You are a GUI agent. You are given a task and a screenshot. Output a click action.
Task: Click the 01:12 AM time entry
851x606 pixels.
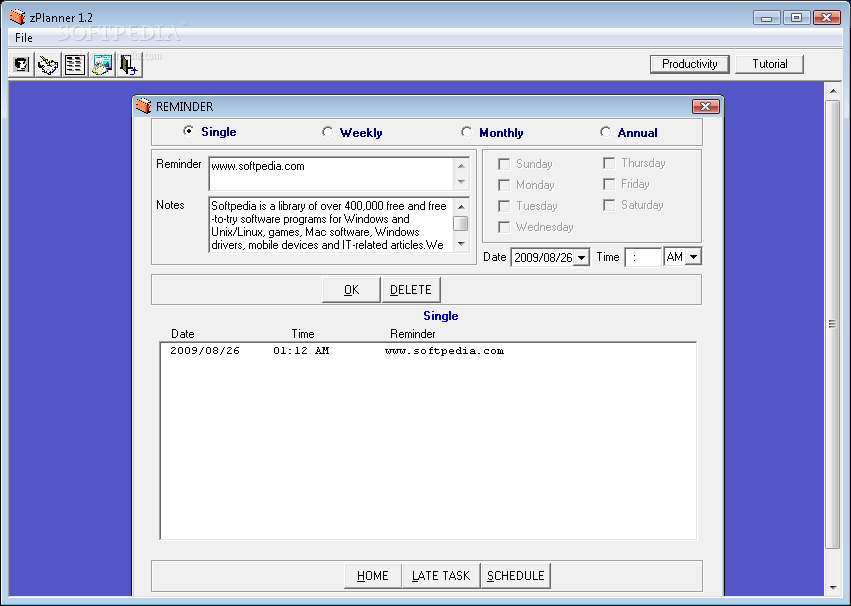301,350
